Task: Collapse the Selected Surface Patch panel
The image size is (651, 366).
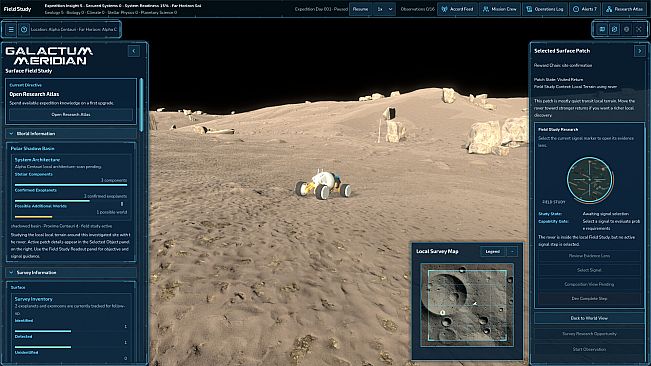Action: click(x=639, y=51)
